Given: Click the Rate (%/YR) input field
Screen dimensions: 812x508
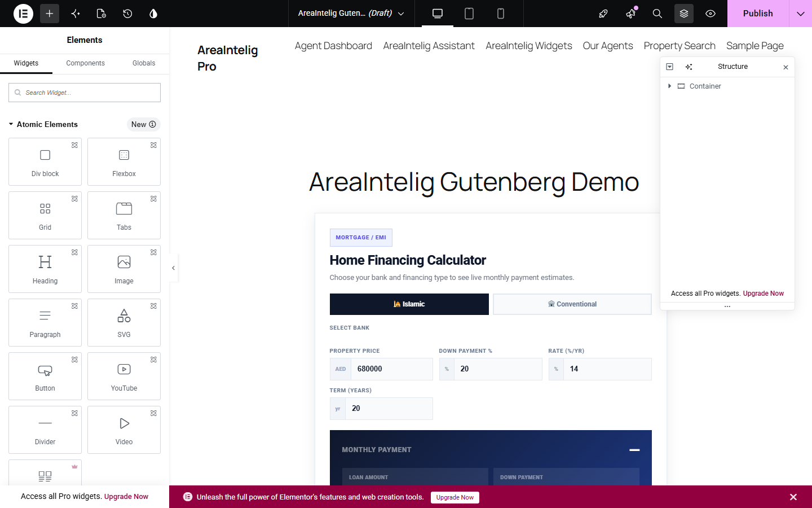Looking at the screenshot, I should [x=607, y=369].
